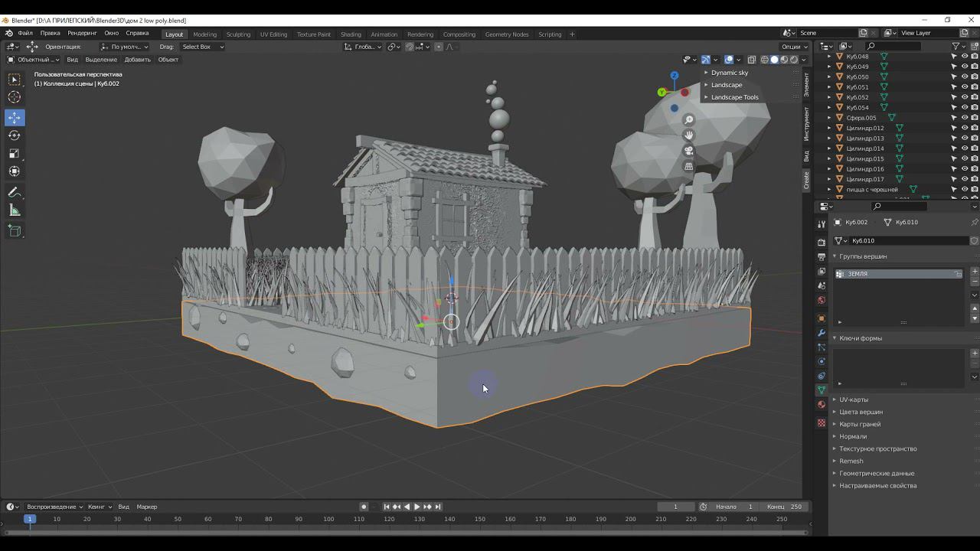The width and height of the screenshot is (980, 551).
Task: Toggle show overlays button
Action: click(729, 60)
